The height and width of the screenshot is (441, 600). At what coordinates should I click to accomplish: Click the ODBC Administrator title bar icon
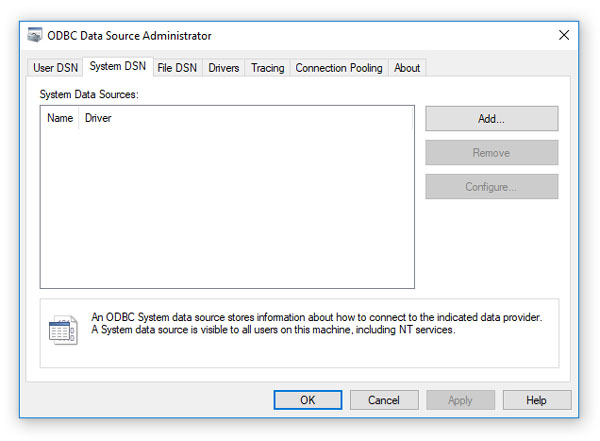[x=34, y=35]
